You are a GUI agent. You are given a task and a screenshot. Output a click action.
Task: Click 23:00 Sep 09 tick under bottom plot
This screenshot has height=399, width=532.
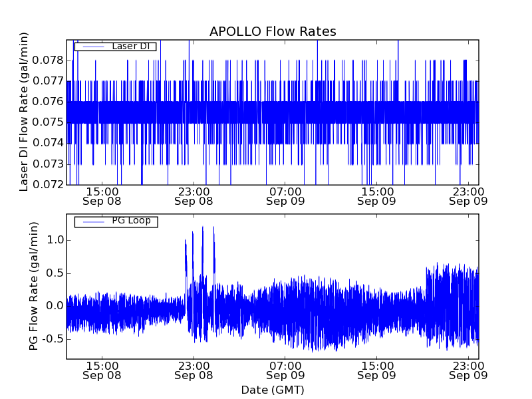[469, 370]
